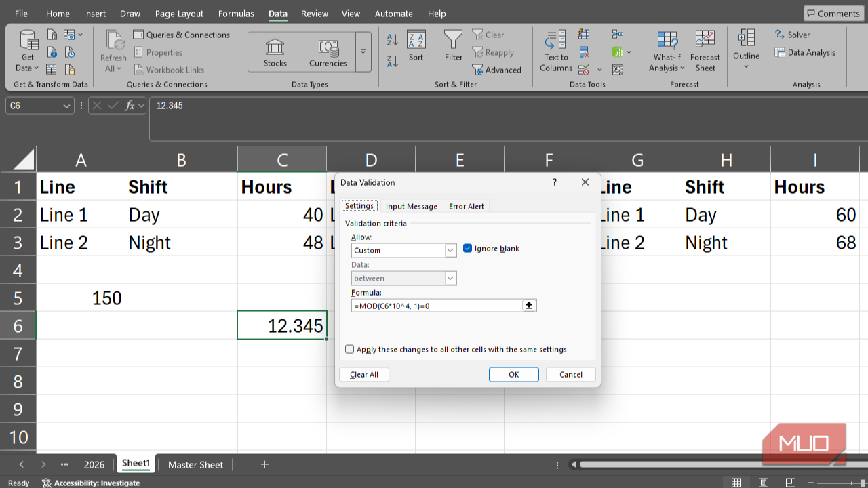Click Clear All button
868x488 pixels.
pos(364,374)
